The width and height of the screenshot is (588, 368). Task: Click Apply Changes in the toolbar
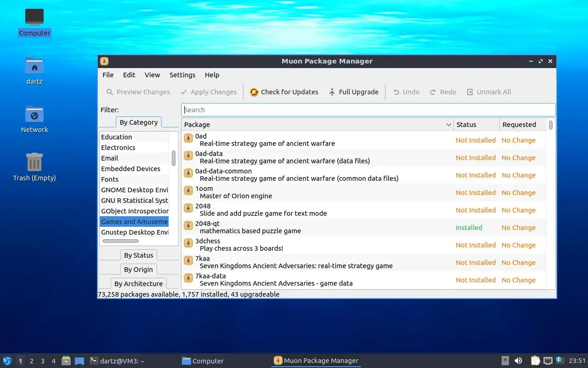(208, 92)
